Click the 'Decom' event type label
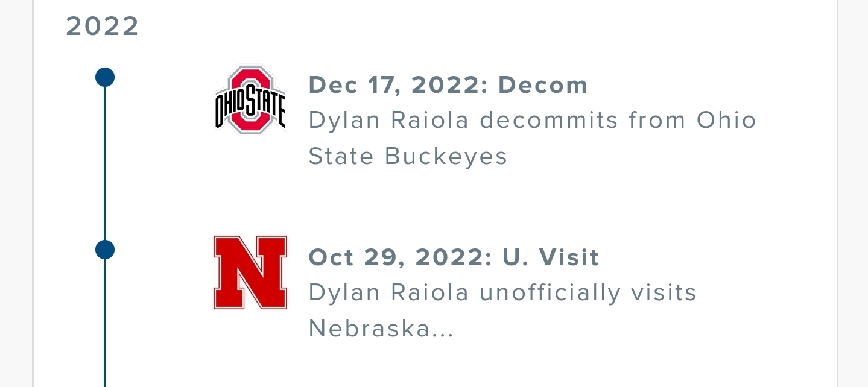This screenshot has width=868, height=387. point(543,85)
